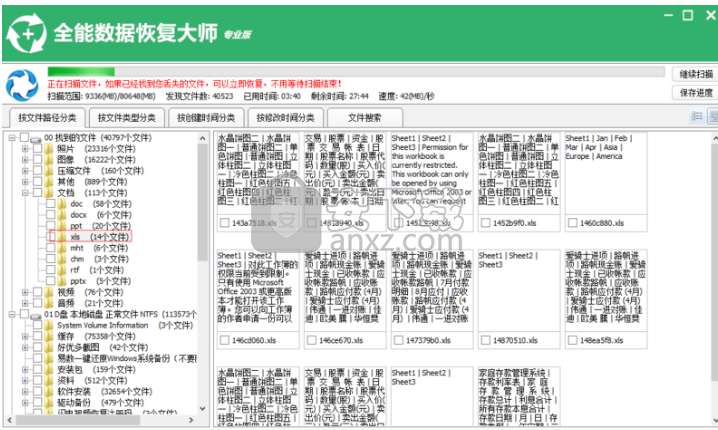The height and width of the screenshot is (430, 718).
Task: Click the folder tree horizontal scrollbar
Action: point(78,419)
